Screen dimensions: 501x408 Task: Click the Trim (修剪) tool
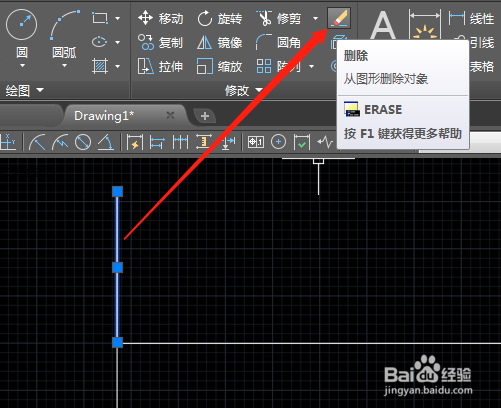pyautogui.click(x=279, y=18)
